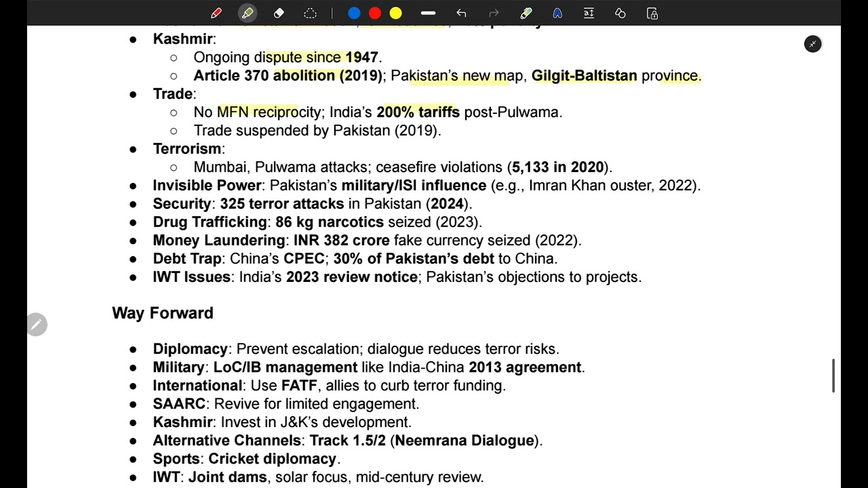Image resolution: width=868 pixels, height=488 pixels.
Task: Click the 'Cricket diplomacy' text
Action: (x=272, y=459)
